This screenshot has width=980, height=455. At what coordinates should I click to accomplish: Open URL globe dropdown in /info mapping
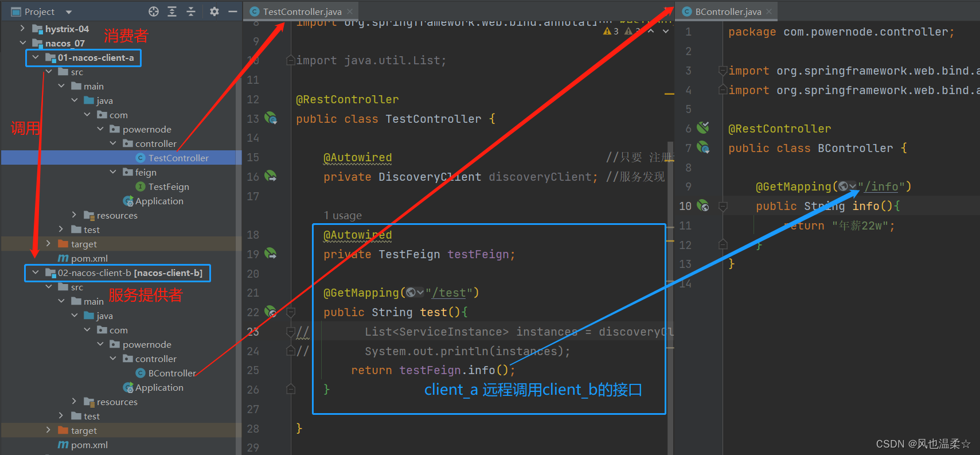848,186
